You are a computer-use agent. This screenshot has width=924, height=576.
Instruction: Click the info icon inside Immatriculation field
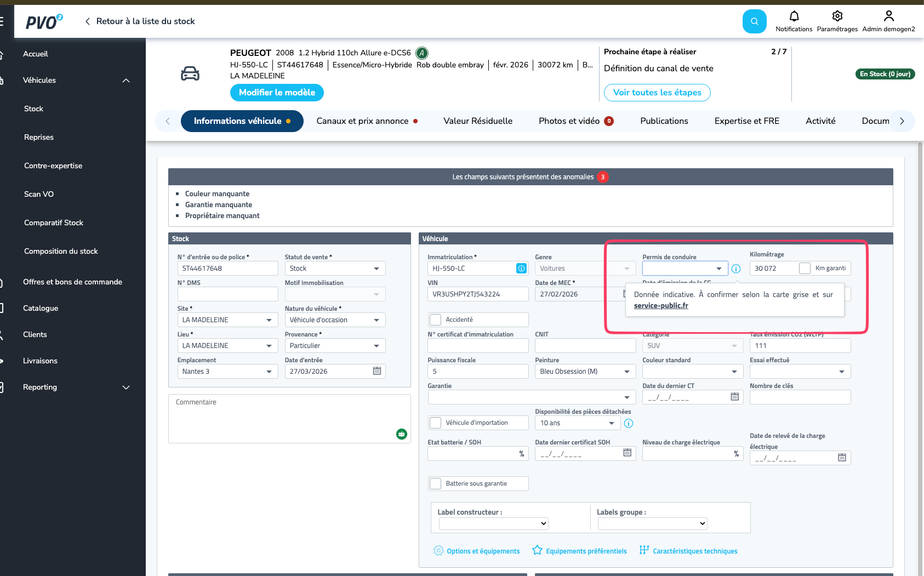point(521,269)
